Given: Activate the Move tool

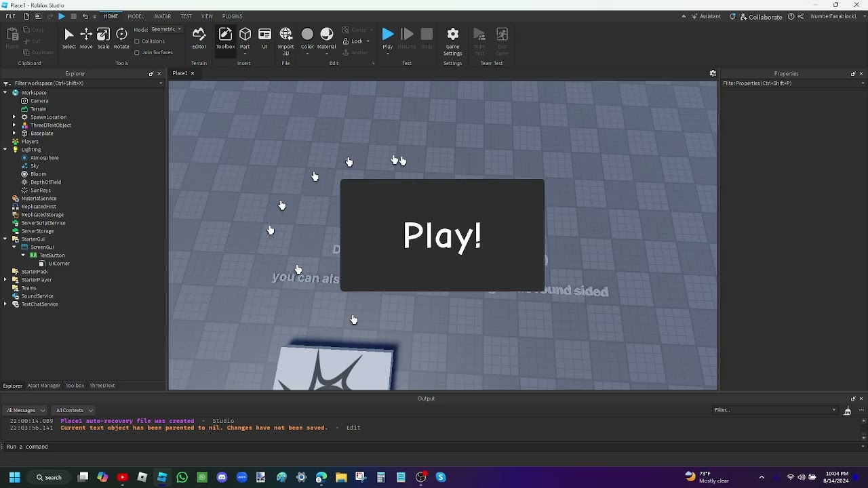Looking at the screenshot, I should (x=86, y=39).
